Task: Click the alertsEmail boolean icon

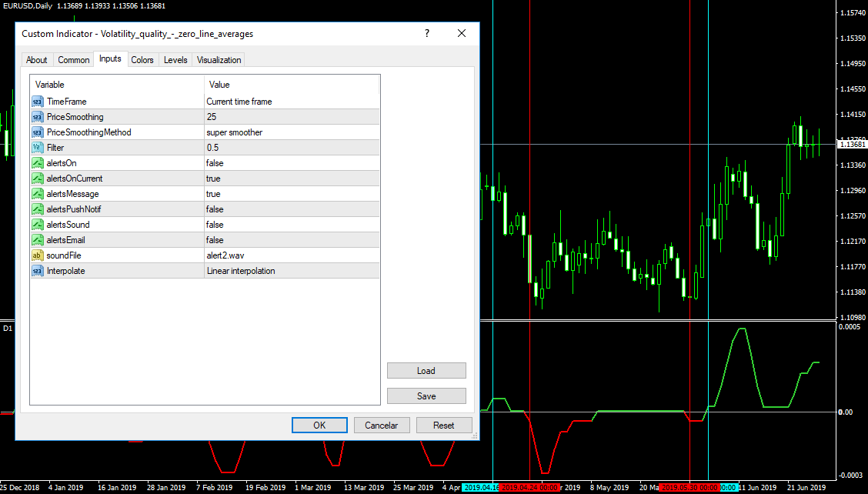Action: pyautogui.click(x=37, y=240)
